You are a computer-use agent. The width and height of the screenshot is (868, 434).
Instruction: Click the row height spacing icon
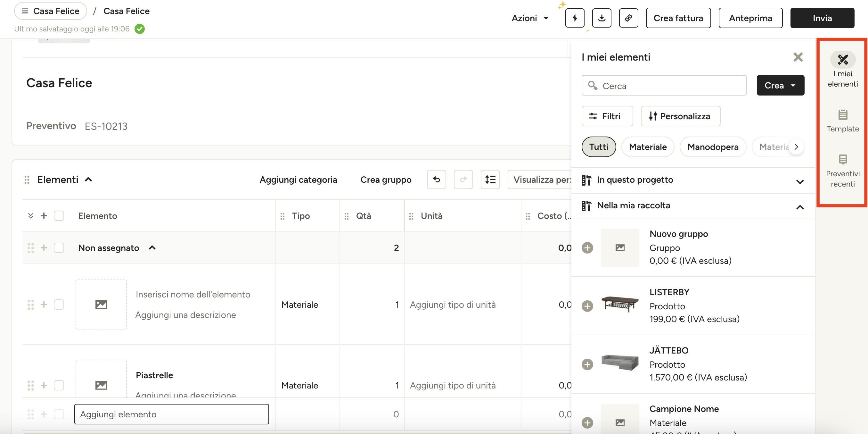click(x=490, y=179)
